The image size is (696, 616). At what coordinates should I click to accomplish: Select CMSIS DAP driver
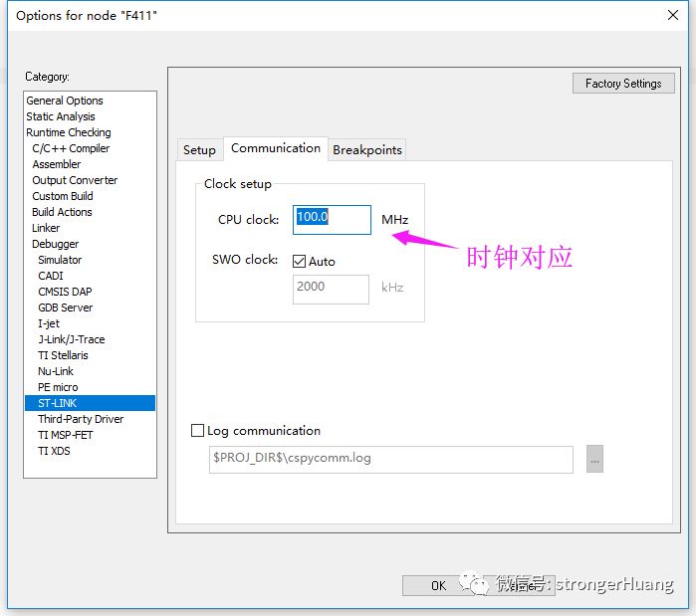coord(65,292)
